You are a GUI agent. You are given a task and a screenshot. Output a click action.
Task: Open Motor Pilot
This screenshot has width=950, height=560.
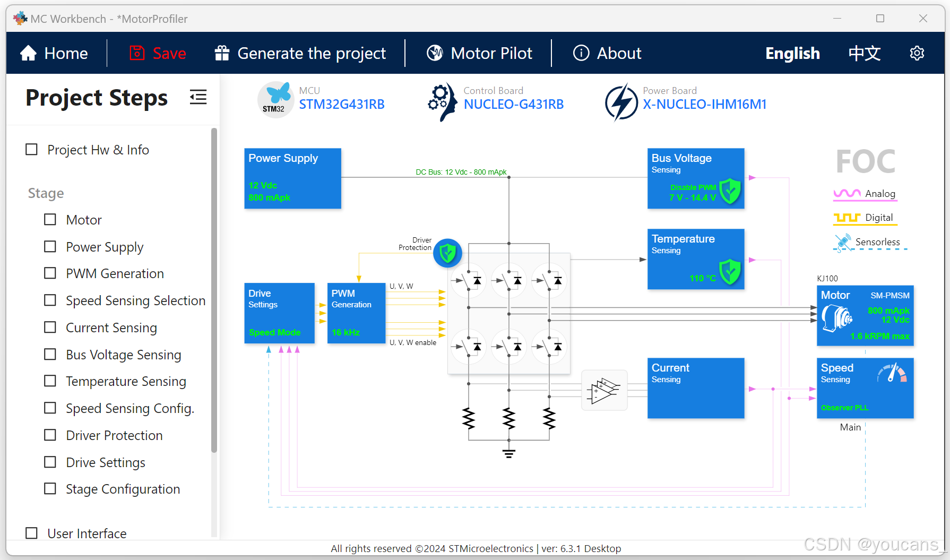pyautogui.click(x=479, y=53)
